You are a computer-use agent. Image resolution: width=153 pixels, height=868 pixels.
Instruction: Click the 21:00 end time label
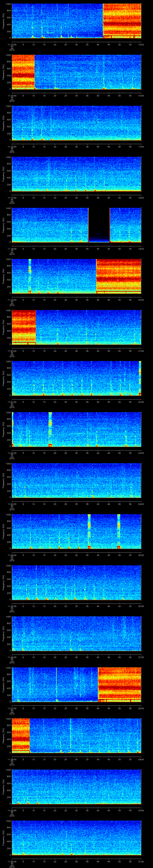coord(141,351)
